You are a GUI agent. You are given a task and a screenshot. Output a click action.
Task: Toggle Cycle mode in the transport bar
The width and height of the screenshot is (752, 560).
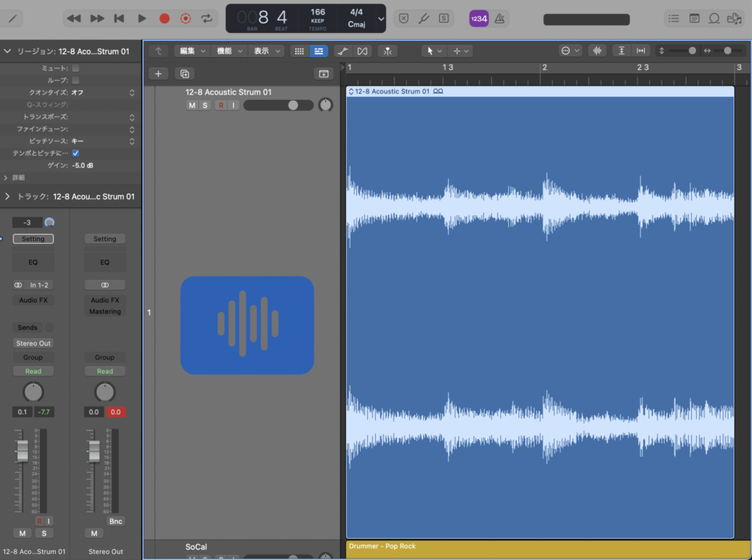(x=207, y=18)
